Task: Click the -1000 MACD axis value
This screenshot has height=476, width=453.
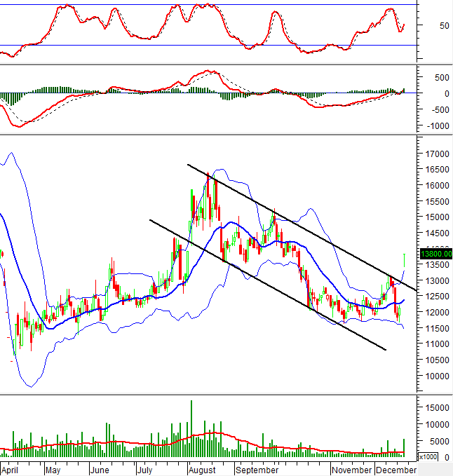Action: tap(435, 125)
